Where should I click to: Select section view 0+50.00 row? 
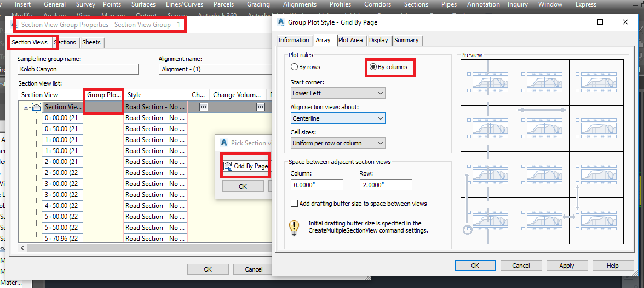click(61, 129)
